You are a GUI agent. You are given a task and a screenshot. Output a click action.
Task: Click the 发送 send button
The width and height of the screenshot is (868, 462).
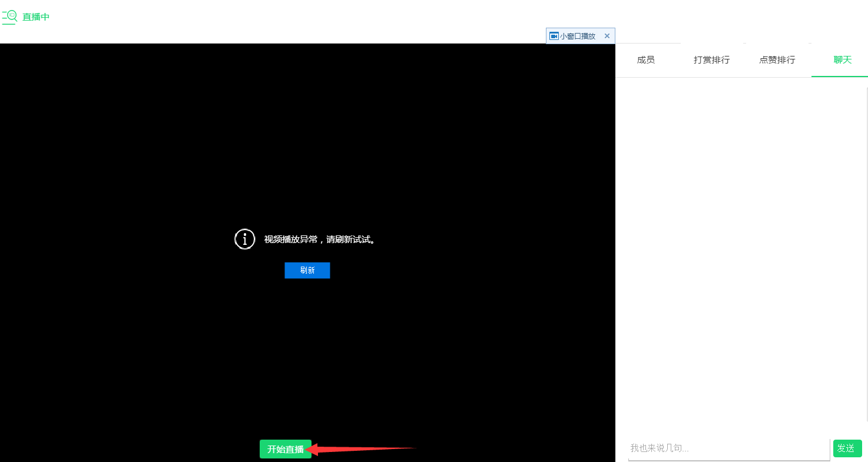pyautogui.click(x=847, y=448)
